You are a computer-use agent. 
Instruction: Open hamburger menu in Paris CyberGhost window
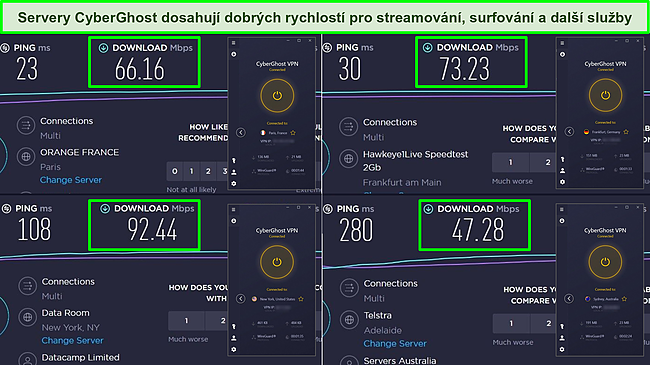tap(233, 43)
